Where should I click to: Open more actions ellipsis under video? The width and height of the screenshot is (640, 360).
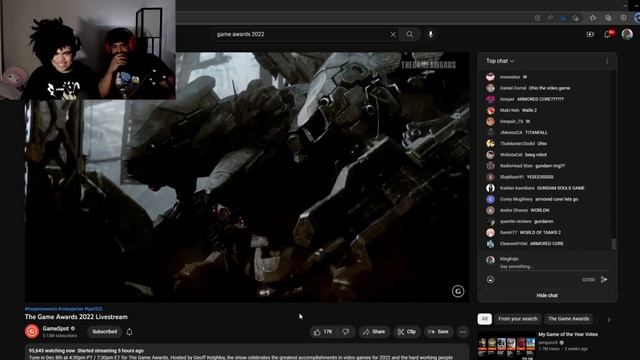[463, 332]
